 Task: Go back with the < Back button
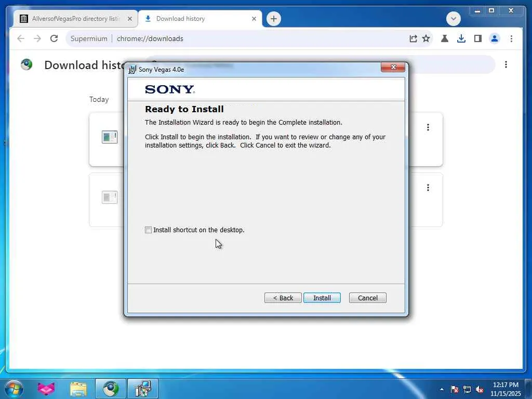point(283,298)
